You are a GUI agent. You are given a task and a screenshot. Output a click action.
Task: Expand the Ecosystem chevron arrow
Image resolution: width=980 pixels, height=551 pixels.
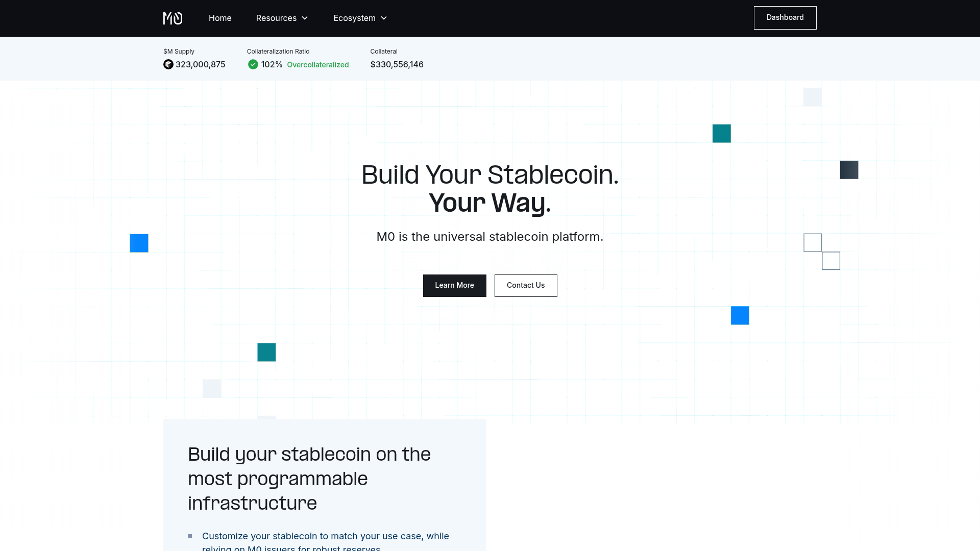[384, 18]
